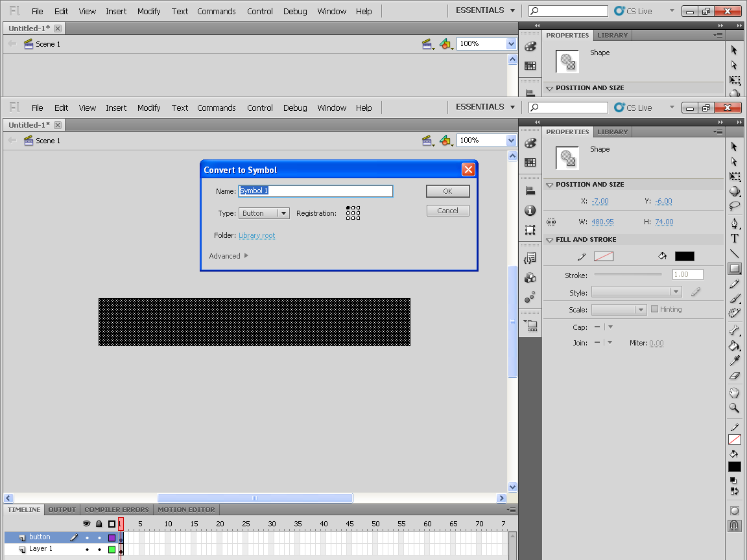
Task: Click the H value 74.00
Action: pos(664,222)
